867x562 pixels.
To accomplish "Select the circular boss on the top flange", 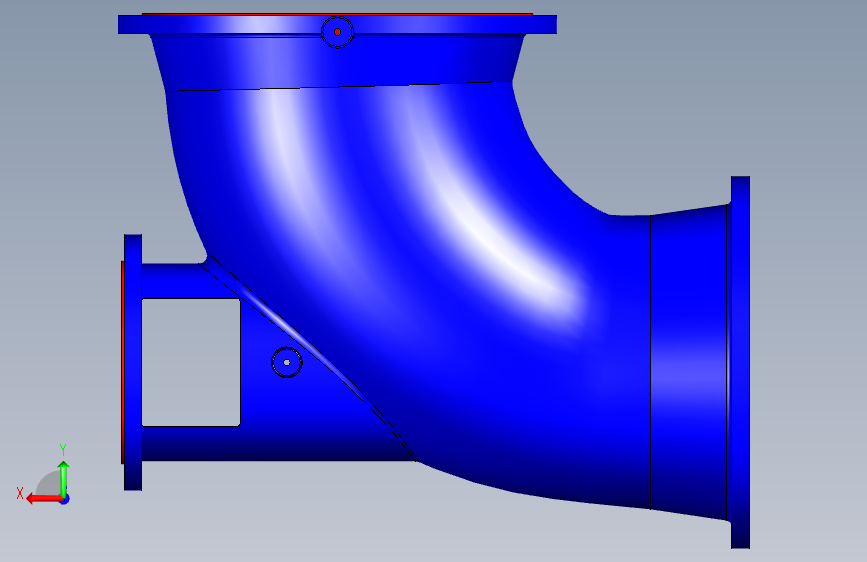I will 337,32.
